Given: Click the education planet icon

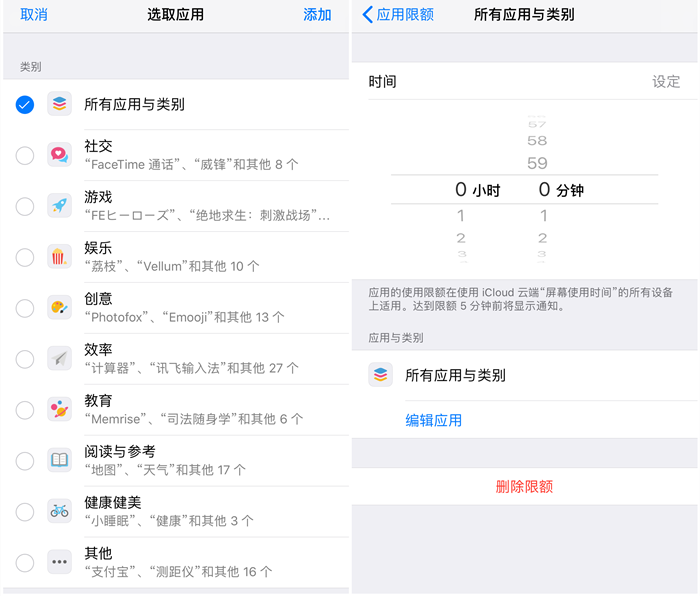Looking at the screenshot, I should (x=60, y=409).
